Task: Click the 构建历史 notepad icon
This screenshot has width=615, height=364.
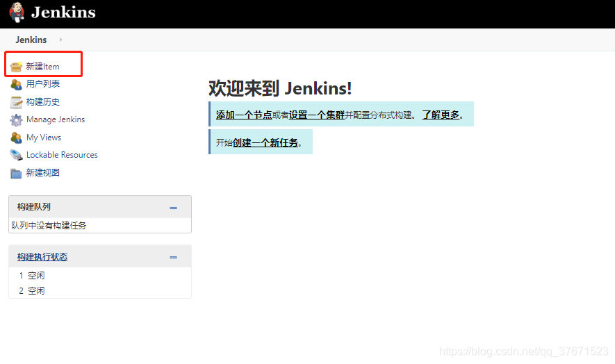Action: pyautogui.click(x=16, y=102)
